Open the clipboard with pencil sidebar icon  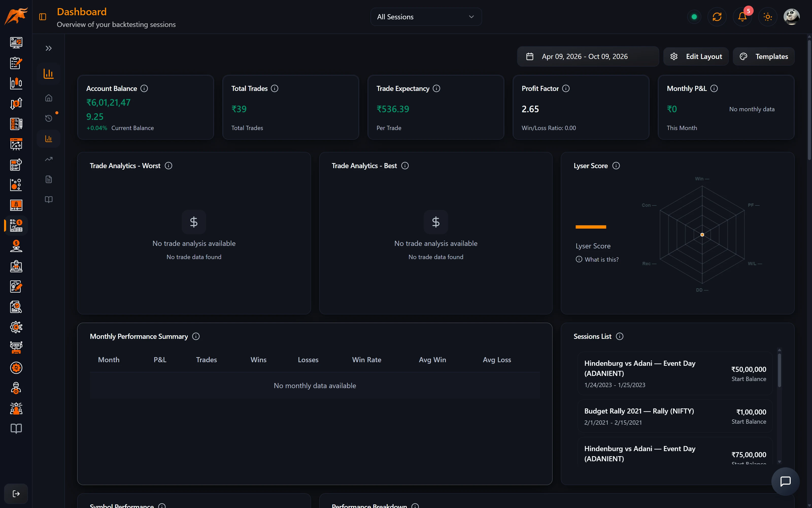tap(16, 63)
